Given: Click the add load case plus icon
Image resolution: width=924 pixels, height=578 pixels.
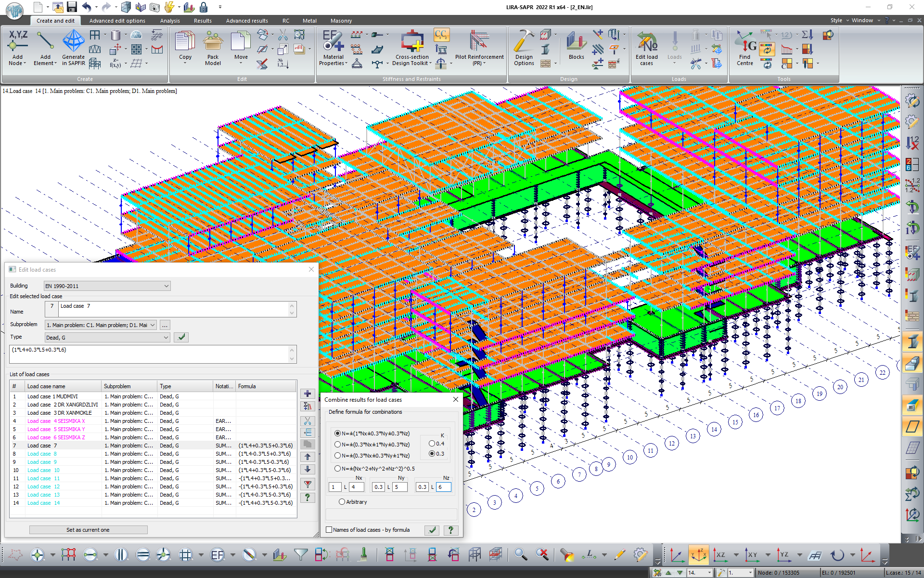Looking at the screenshot, I should pyautogui.click(x=308, y=394).
